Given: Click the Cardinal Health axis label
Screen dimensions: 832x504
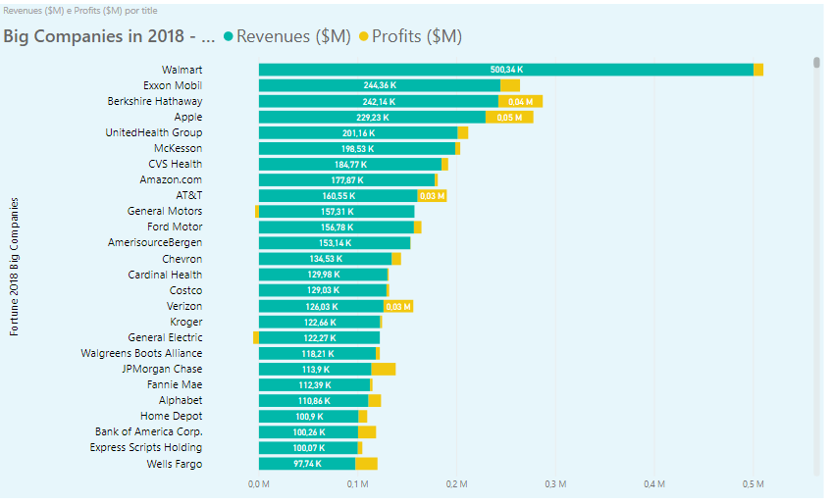Looking at the screenshot, I should pyautogui.click(x=165, y=275).
